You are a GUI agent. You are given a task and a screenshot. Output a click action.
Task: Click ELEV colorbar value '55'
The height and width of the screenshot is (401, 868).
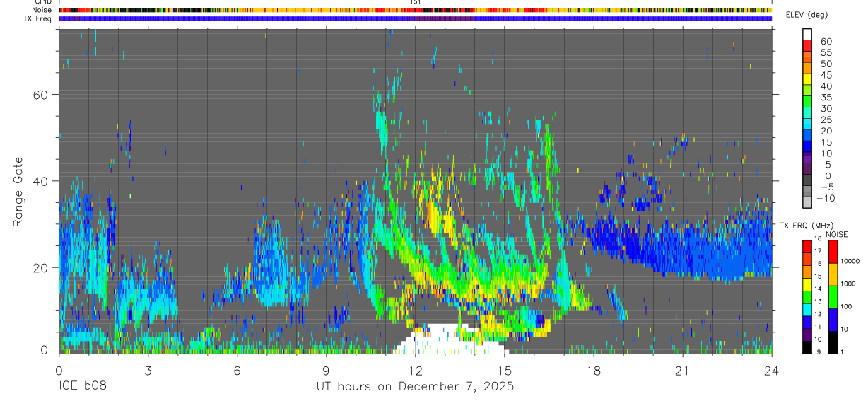[x=826, y=52]
